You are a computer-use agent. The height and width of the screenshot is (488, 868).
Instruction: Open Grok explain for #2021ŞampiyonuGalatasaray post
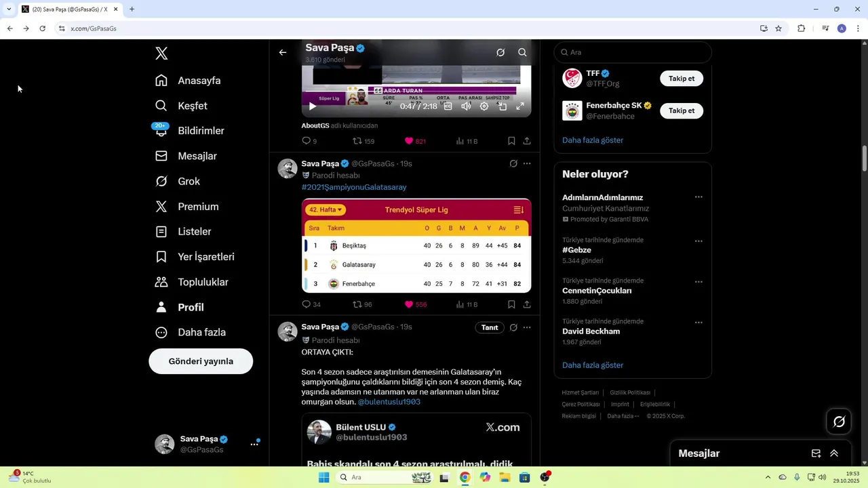(x=513, y=164)
